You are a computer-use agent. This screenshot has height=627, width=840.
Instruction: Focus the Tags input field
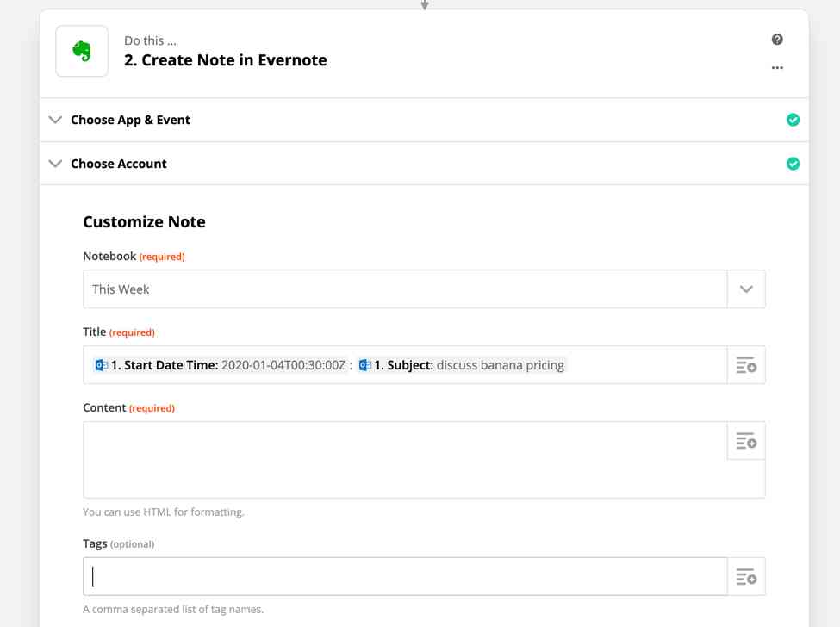tap(405, 577)
